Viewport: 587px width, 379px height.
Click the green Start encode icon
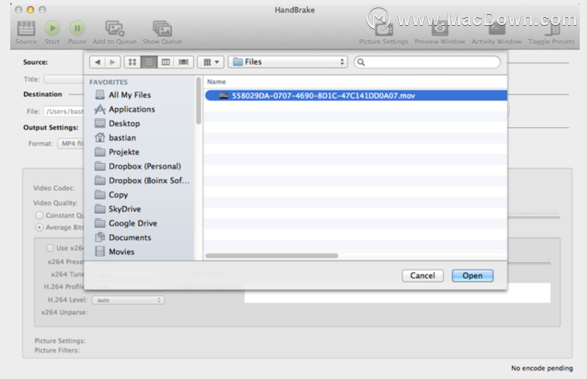tap(52, 28)
